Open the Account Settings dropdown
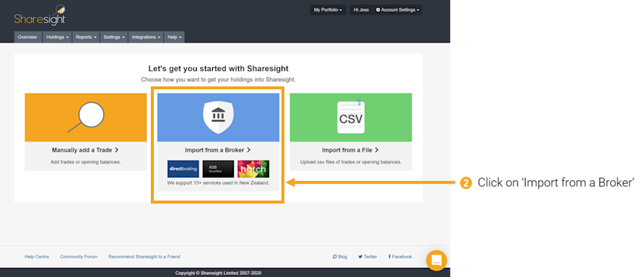The width and height of the screenshot is (644, 277). [397, 10]
